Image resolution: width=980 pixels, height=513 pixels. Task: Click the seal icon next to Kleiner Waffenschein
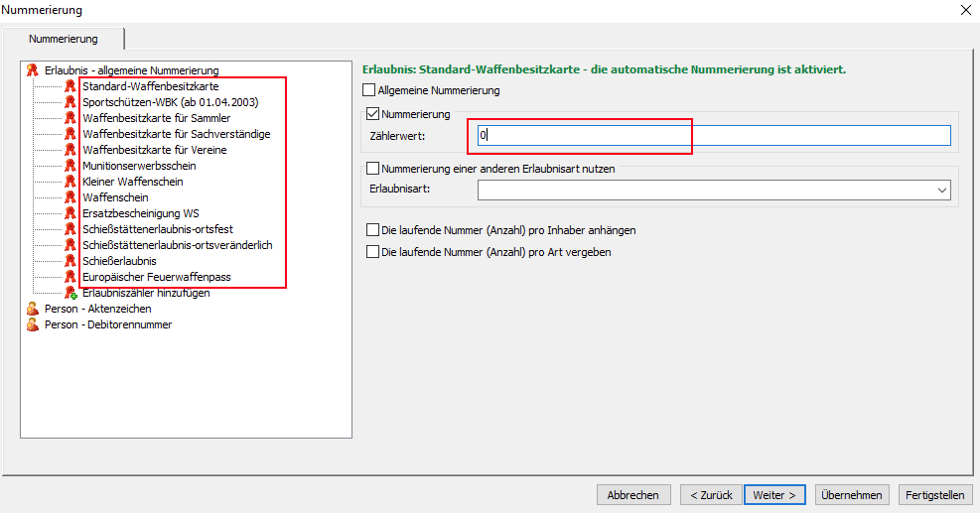(70, 182)
